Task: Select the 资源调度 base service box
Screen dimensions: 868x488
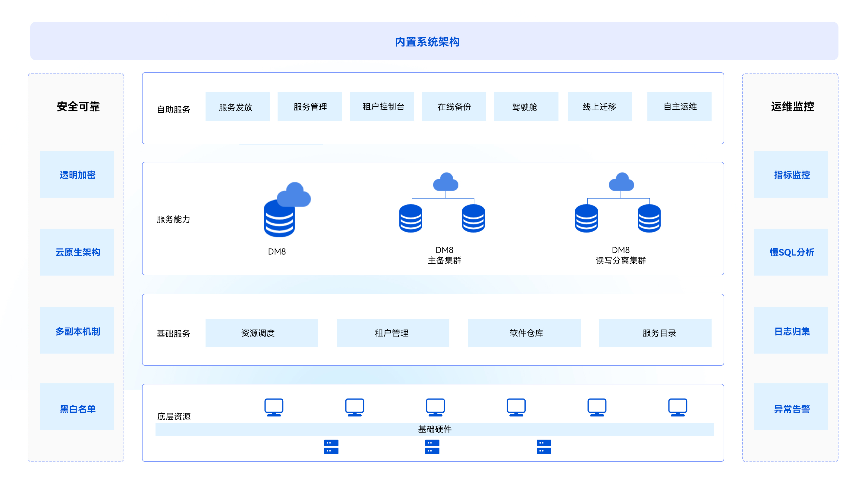Action: point(262,333)
